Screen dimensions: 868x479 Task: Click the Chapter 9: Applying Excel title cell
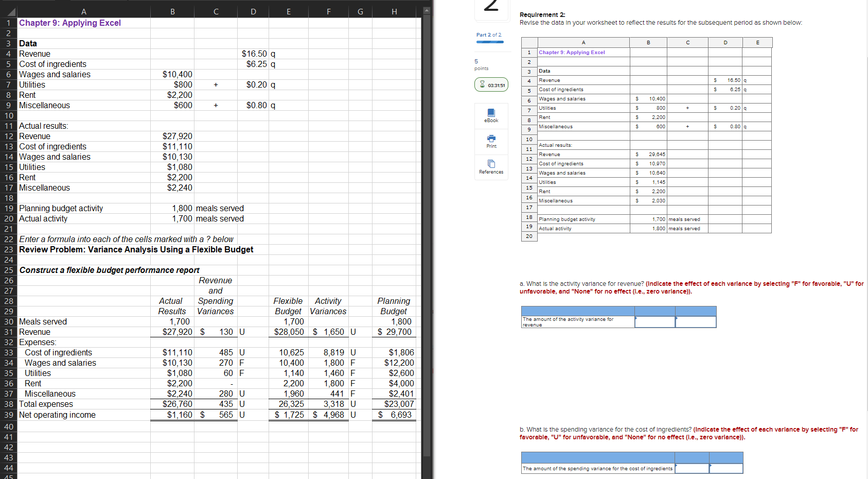[x=70, y=23]
